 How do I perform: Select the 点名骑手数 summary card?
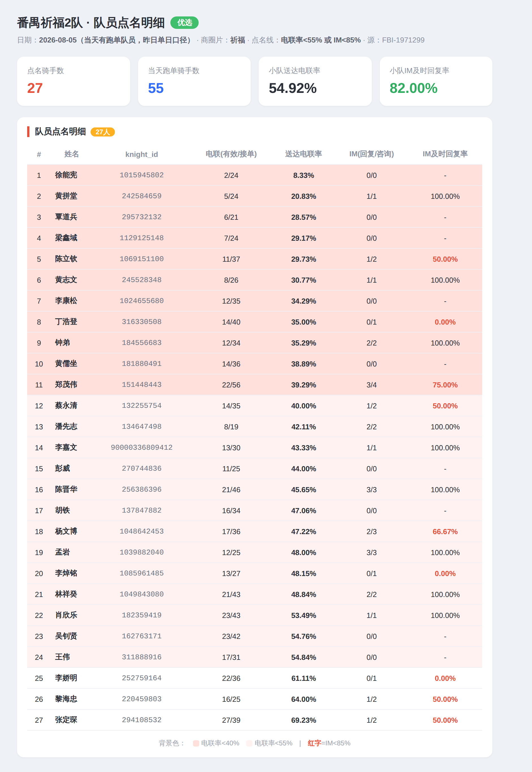73,81
